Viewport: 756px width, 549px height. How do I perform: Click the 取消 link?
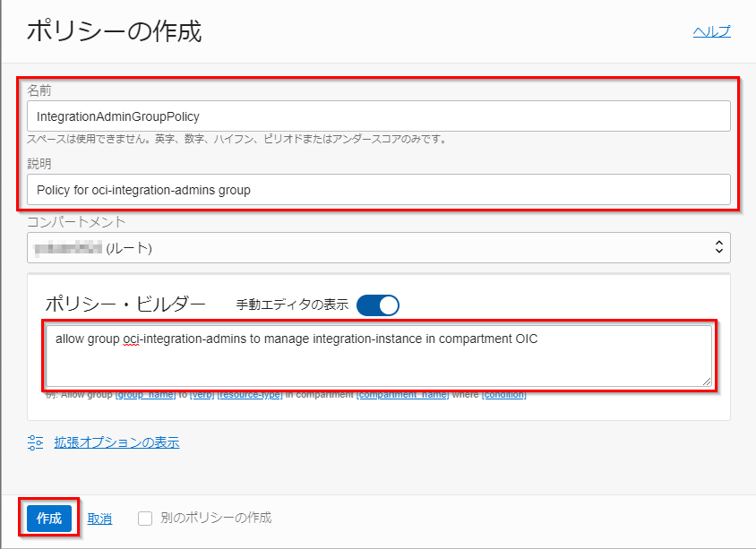pyautogui.click(x=99, y=519)
